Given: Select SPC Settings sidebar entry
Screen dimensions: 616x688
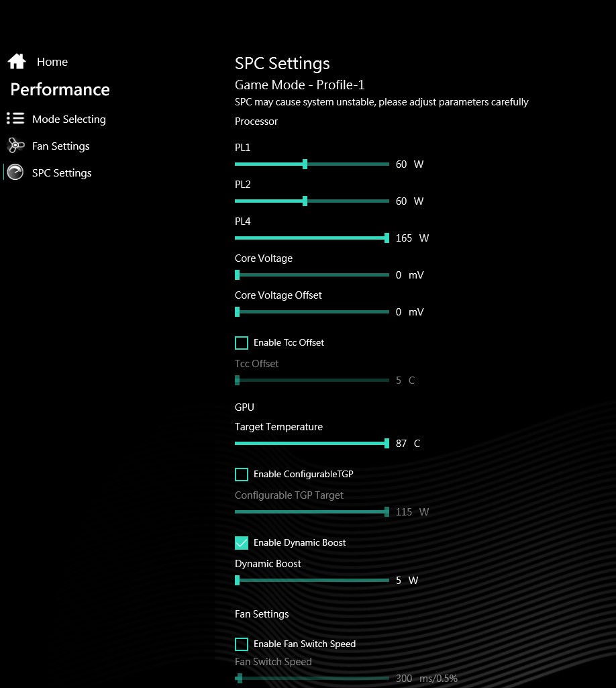Looking at the screenshot, I should click(x=62, y=173).
